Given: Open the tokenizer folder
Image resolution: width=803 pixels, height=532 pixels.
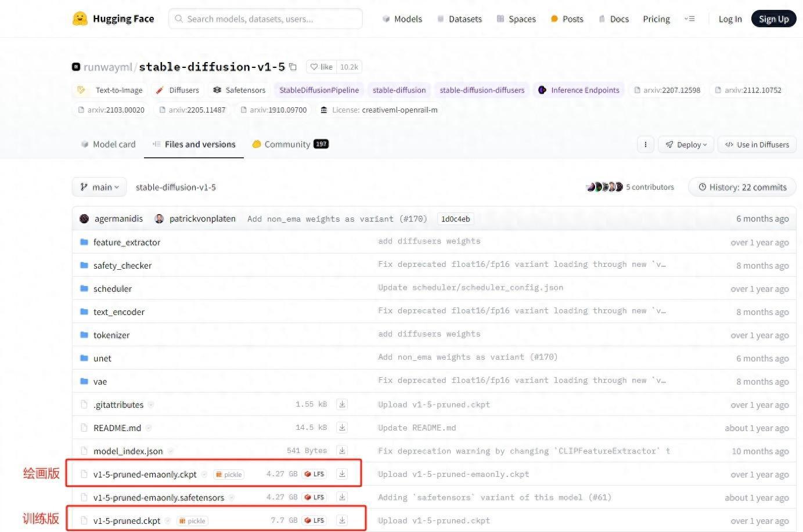Looking at the screenshot, I should (x=111, y=335).
